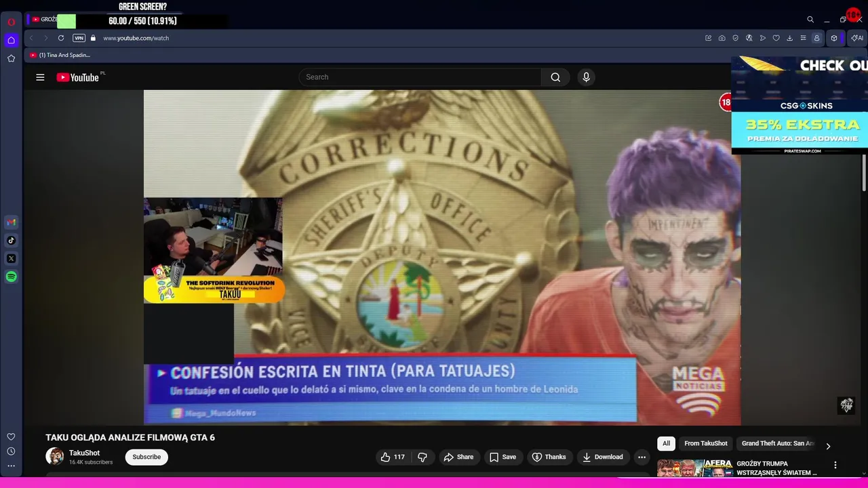This screenshot has height=488, width=868.
Task: Open the profile account icon in toolbar
Action: point(816,38)
